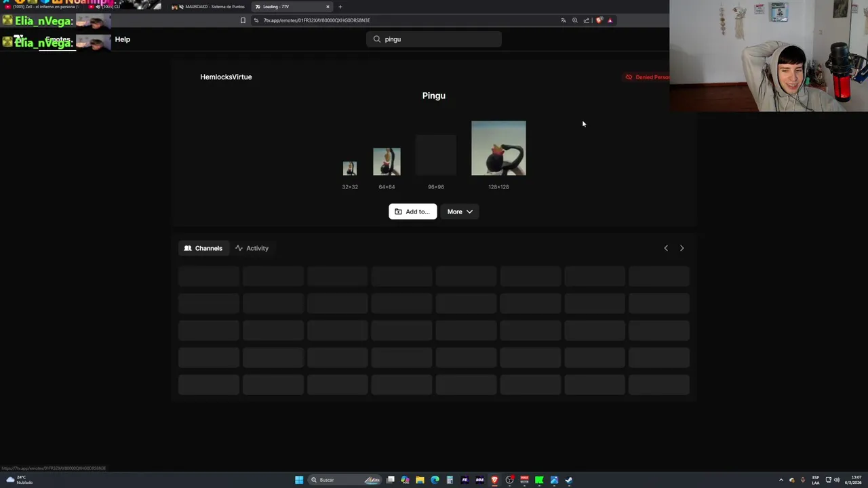The height and width of the screenshot is (488, 868).
Task: Select the 128×128 Pingu emote preview
Action: tap(498, 148)
